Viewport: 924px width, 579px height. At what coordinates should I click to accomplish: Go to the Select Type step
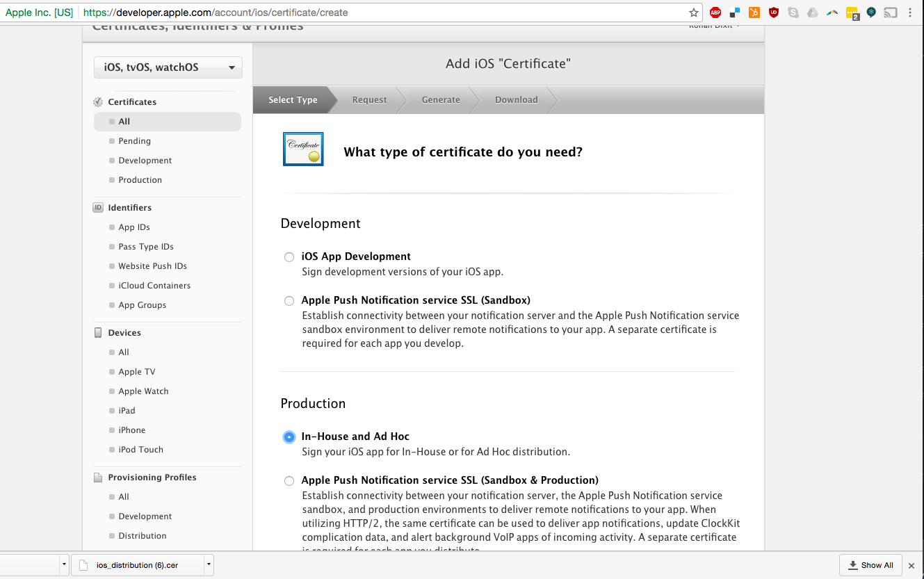[x=293, y=100]
